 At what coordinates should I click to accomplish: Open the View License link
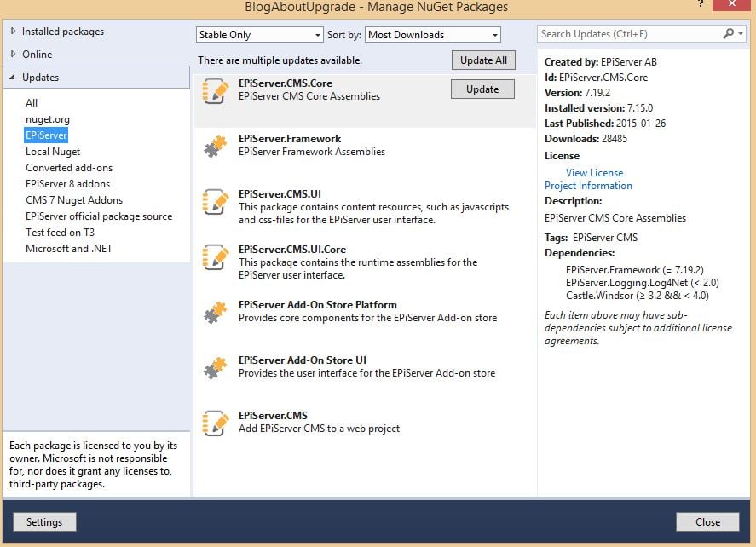(x=594, y=172)
